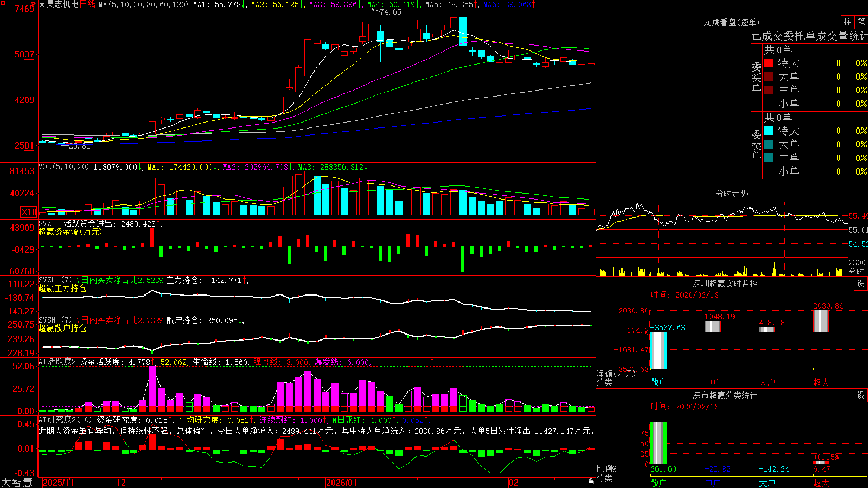Click the 生命线: 1.560 value
Screen dimensions: 868x488
221,362
